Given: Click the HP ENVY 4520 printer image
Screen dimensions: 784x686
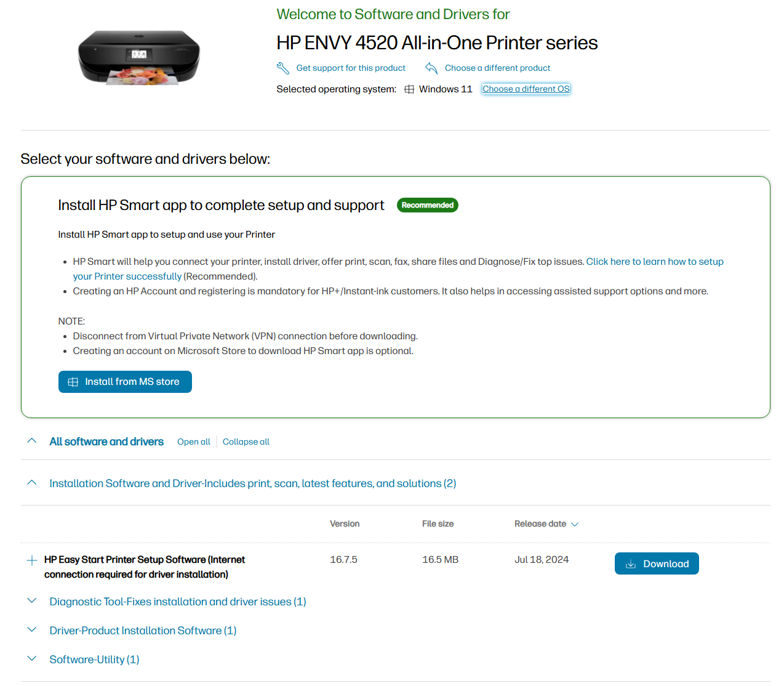Looking at the screenshot, I should (x=139, y=57).
